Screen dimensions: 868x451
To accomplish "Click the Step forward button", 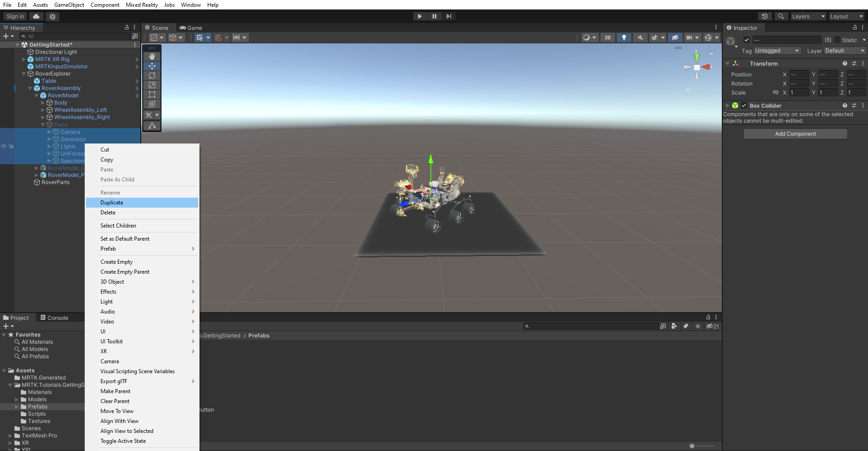I will [449, 16].
